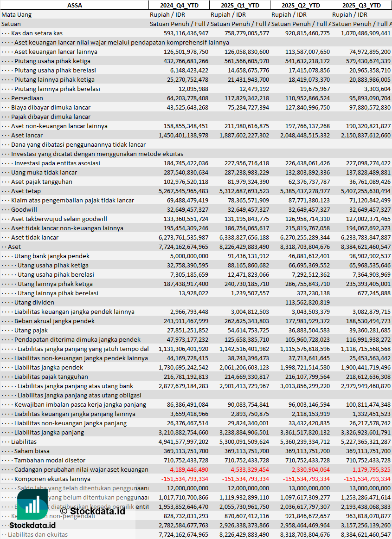
Task: Select Liabilitas jangka panjang total label
Action: (49, 432)
